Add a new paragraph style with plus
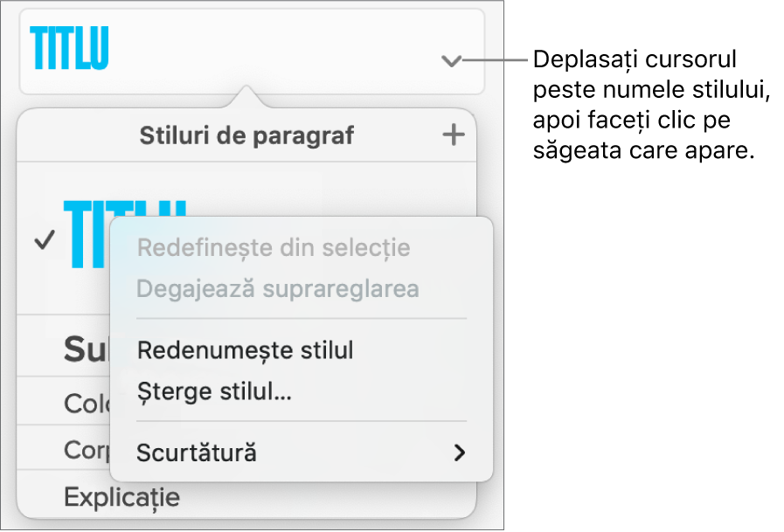Image resolution: width=784 pixels, height=532 pixels. pyautogui.click(x=453, y=135)
